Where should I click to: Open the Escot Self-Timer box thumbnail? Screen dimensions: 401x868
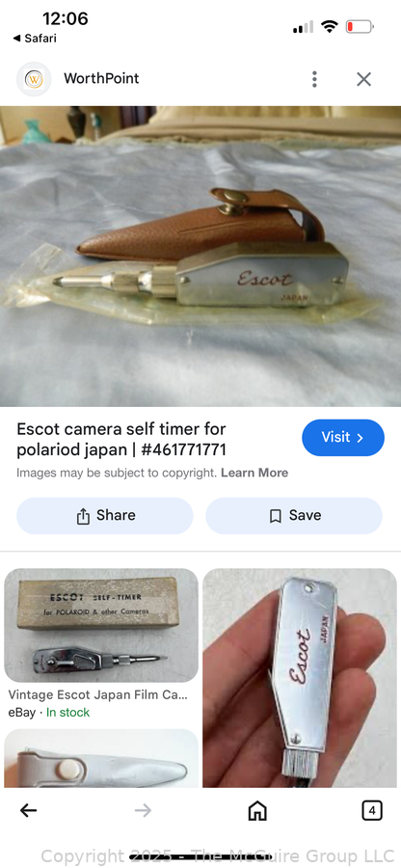click(x=101, y=625)
